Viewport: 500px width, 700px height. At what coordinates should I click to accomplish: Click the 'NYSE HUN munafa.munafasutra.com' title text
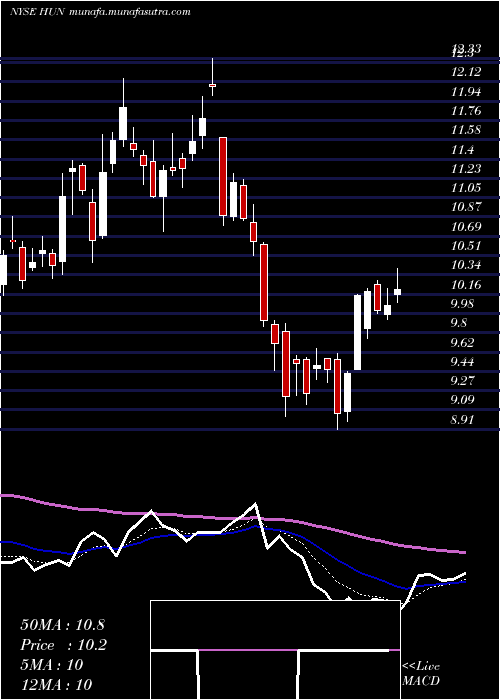point(100,12)
